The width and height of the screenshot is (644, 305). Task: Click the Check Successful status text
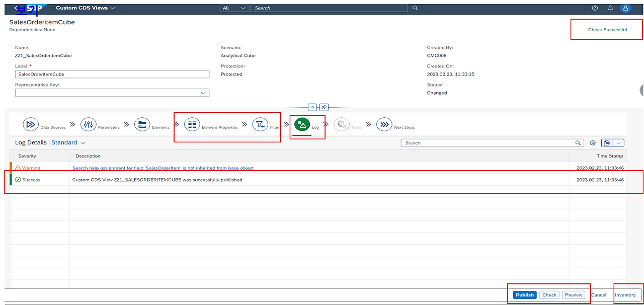607,30
